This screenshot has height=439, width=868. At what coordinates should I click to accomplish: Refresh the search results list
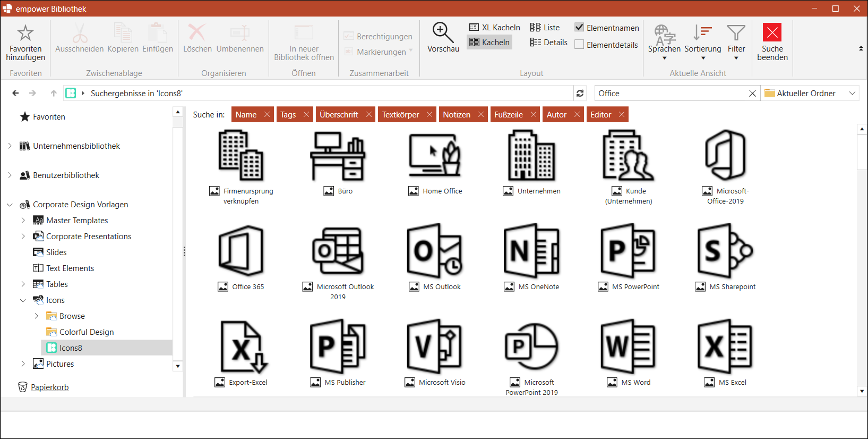(x=580, y=94)
